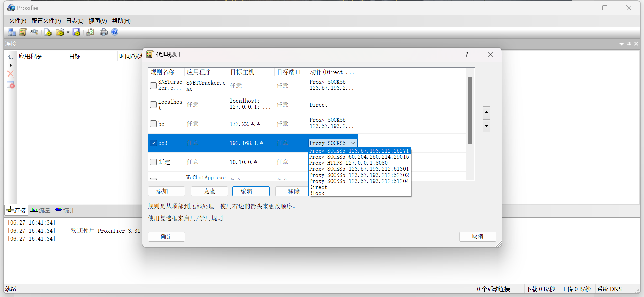Open Name Resolution (.com magnifier) icon
Screen dimensions: 644x297
coord(34,32)
